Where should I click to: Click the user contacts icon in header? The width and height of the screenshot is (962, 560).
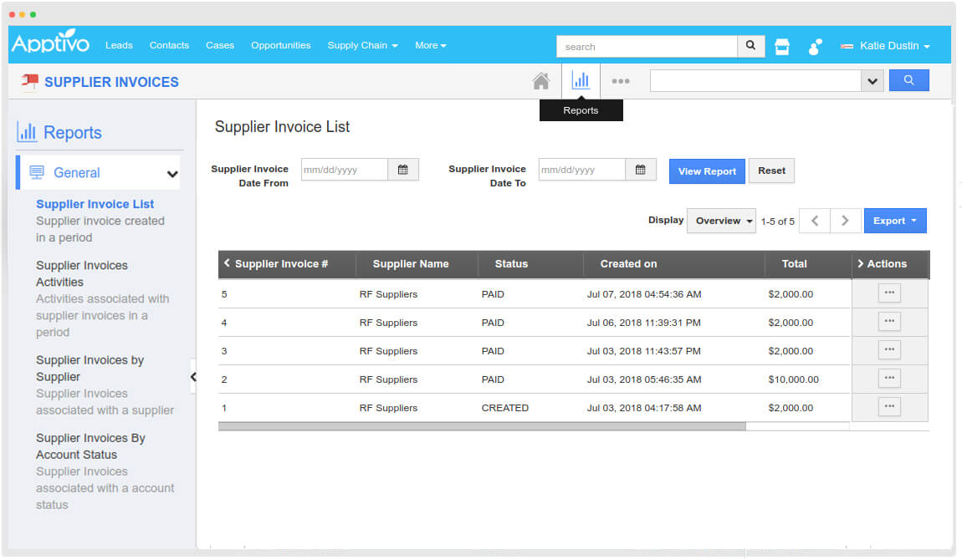(x=815, y=47)
